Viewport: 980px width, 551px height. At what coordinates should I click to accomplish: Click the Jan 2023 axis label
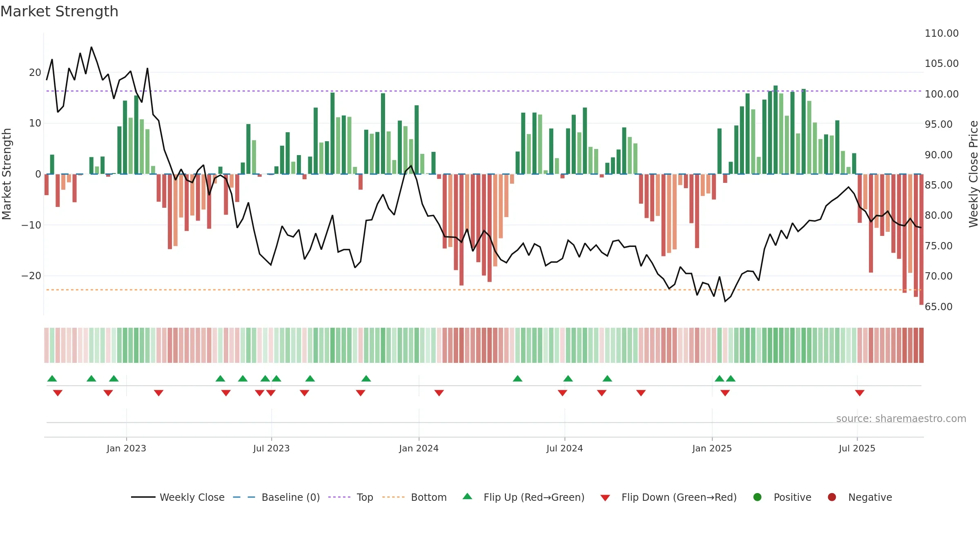click(126, 448)
